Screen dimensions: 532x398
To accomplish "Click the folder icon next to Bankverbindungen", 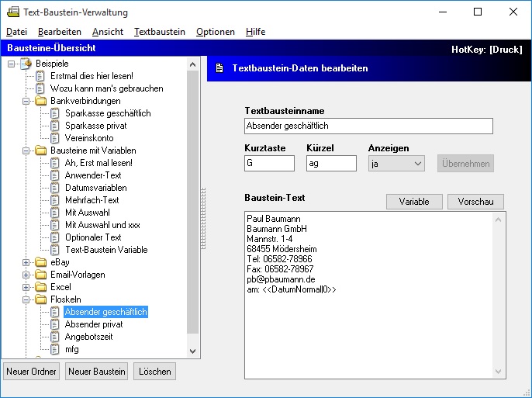I will tap(40, 101).
